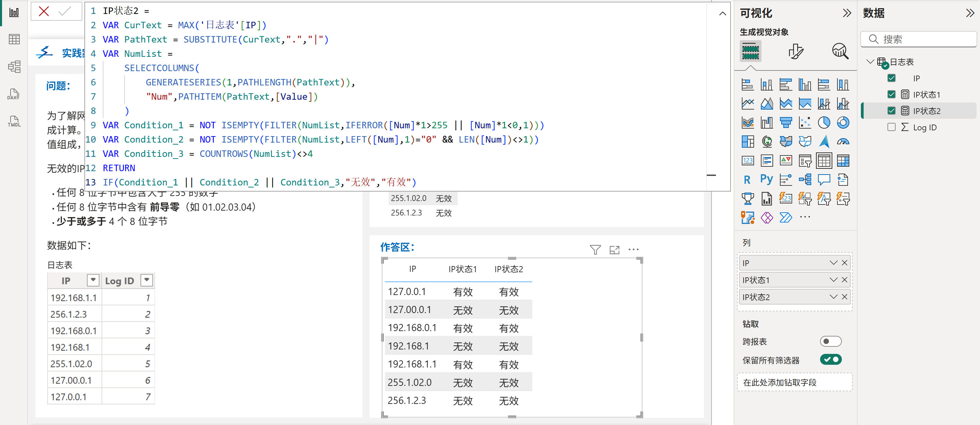Image resolution: width=980 pixels, height=425 pixels.
Task: Open DAX query view icon
Action: 13,94
